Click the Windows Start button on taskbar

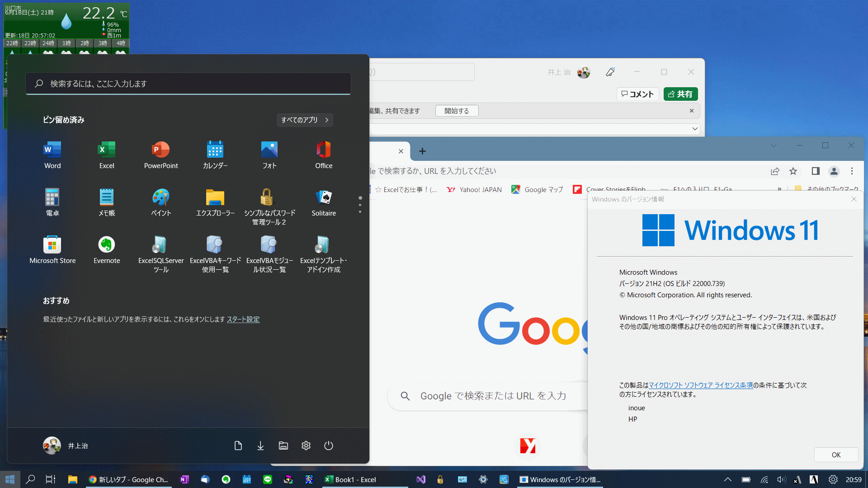tap(10, 479)
